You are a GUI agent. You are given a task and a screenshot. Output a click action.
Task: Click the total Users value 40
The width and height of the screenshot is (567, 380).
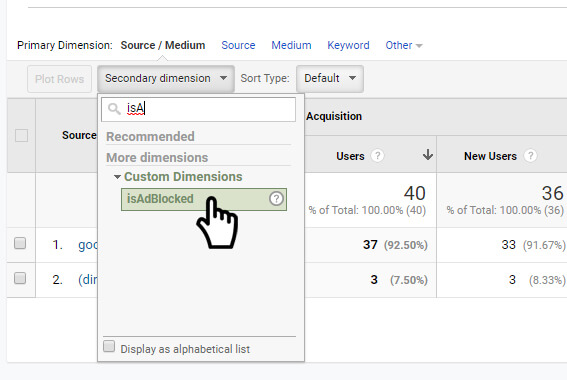414,193
